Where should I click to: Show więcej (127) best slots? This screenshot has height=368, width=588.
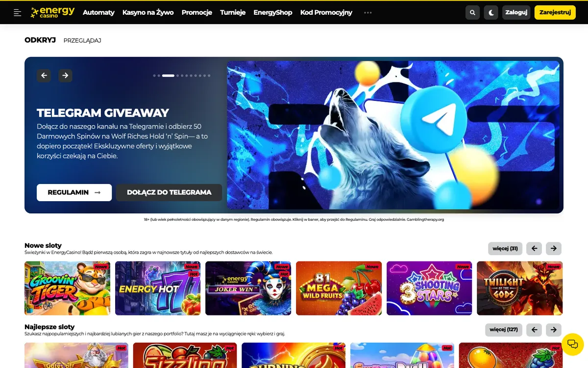pyautogui.click(x=504, y=330)
